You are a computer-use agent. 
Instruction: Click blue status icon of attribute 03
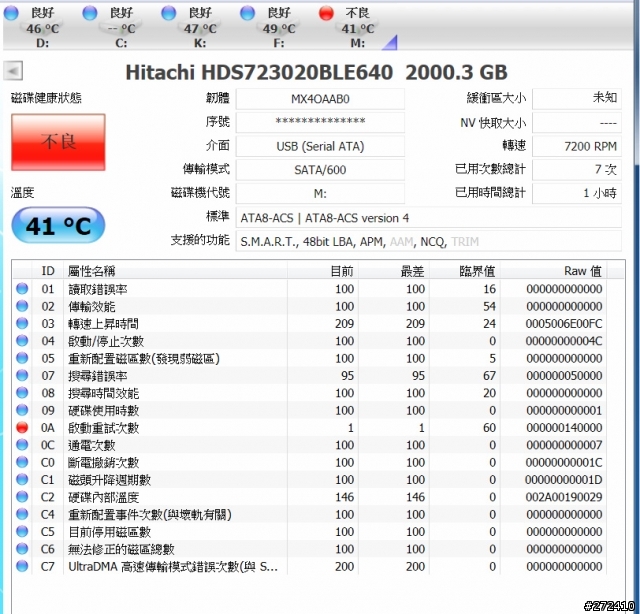[22, 323]
